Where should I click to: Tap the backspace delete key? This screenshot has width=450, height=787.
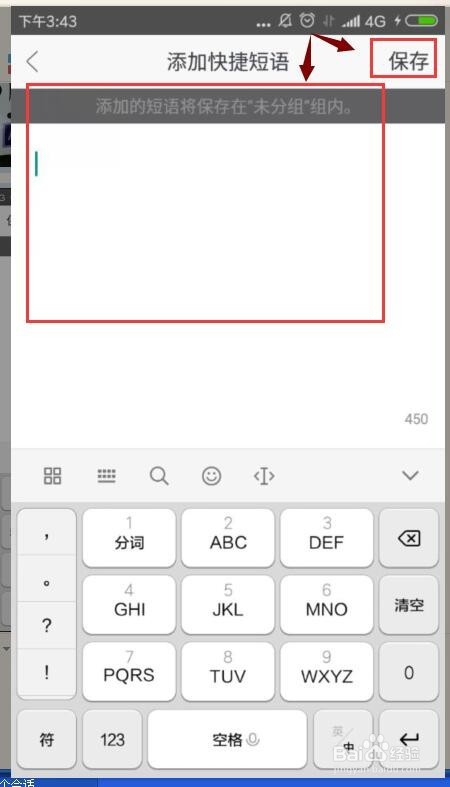point(409,538)
